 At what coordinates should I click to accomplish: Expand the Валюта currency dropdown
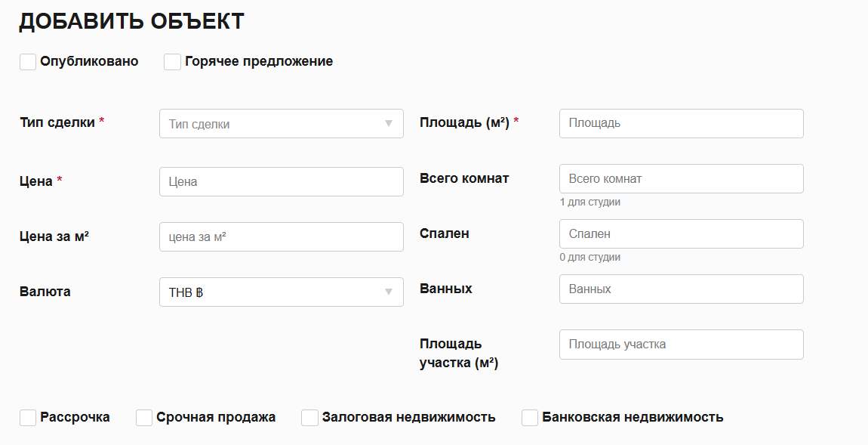(281, 292)
